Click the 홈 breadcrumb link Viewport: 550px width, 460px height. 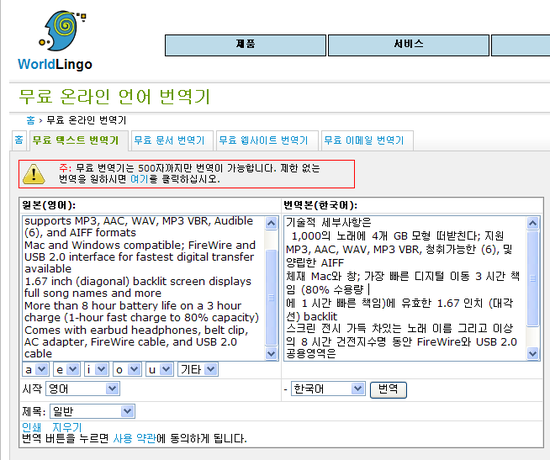point(31,120)
